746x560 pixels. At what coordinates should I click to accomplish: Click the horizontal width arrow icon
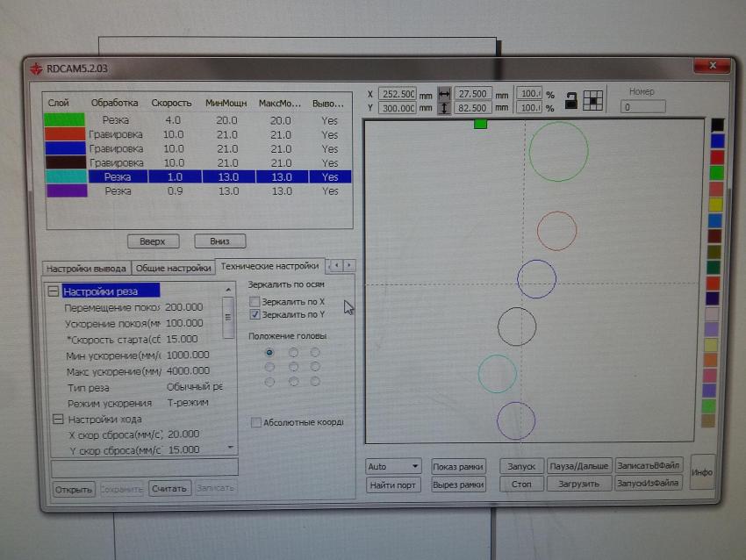(444, 94)
